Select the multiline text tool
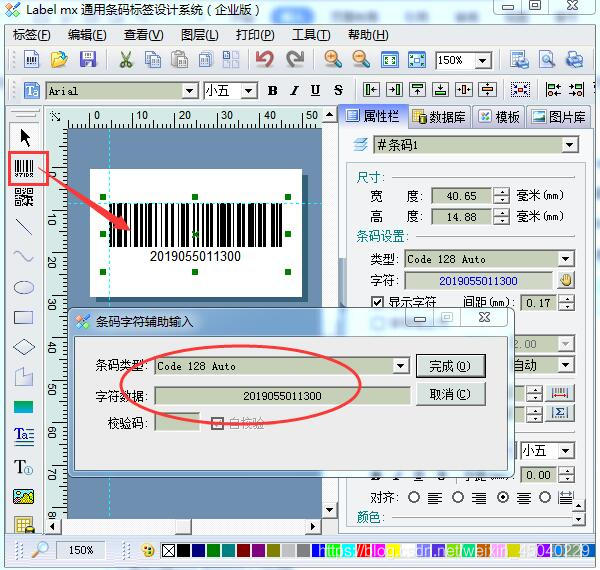This screenshot has width=600, height=570. (x=24, y=436)
